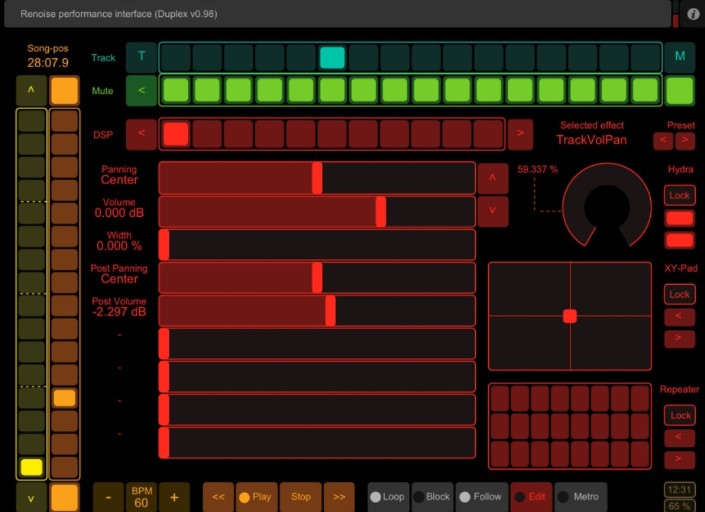Click the upper red button under Hydra Lock
Viewport: 705px width, 512px height.
pyautogui.click(x=679, y=218)
